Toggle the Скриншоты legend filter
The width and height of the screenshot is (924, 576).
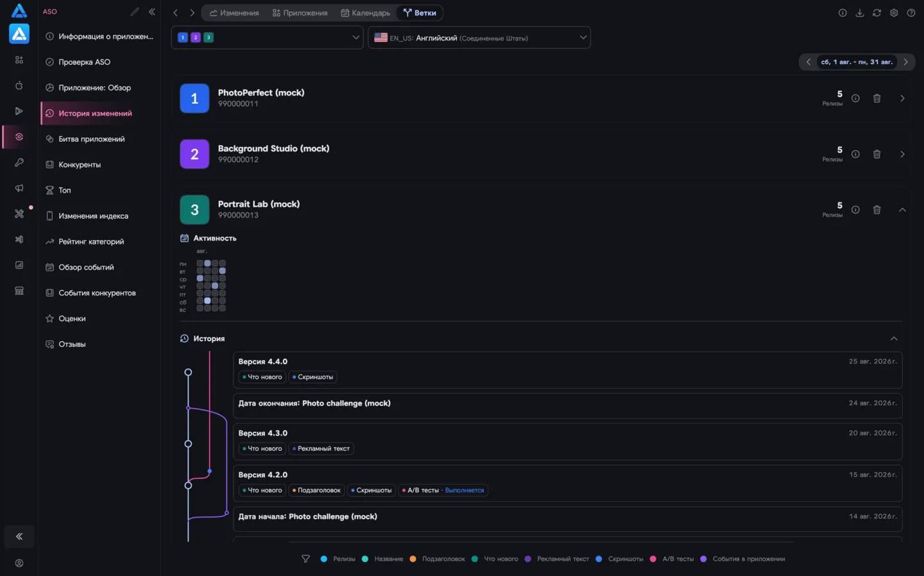(x=619, y=559)
